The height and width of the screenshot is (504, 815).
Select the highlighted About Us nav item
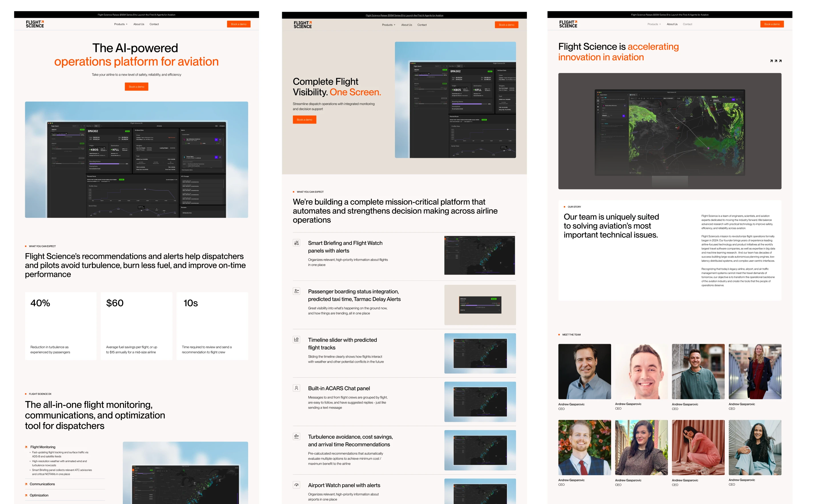(x=672, y=24)
